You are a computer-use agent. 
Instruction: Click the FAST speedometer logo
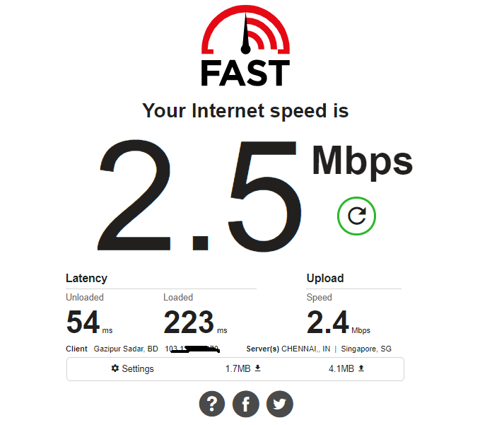click(245, 46)
